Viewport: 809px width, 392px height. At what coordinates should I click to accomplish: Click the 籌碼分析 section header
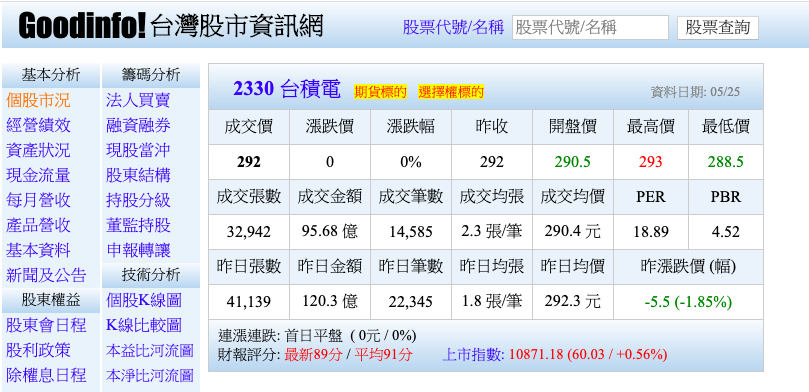151,75
